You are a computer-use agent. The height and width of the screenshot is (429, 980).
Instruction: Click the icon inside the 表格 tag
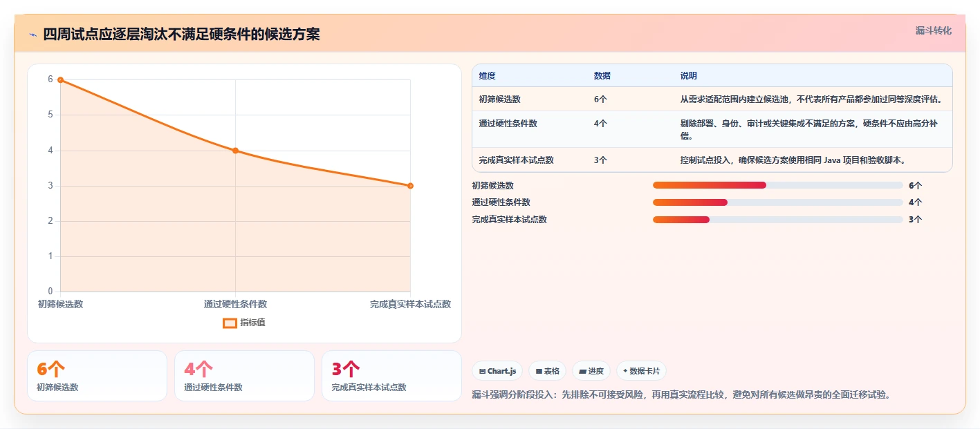pyautogui.click(x=539, y=372)
